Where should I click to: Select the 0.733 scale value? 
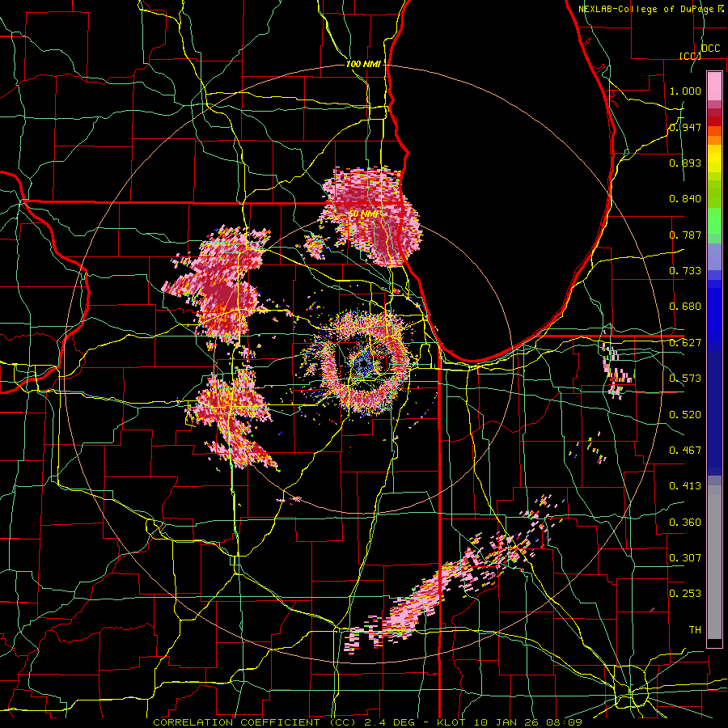(685, 271)
